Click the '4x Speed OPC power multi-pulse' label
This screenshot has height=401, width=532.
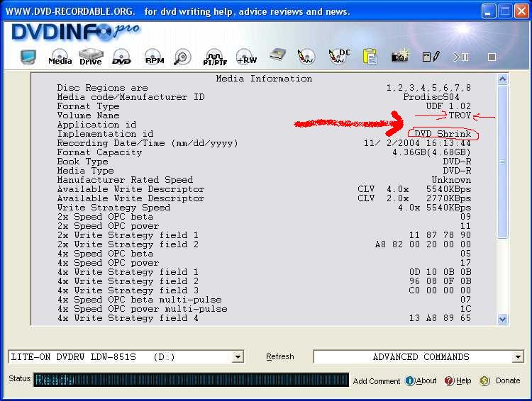coord(142,309)
